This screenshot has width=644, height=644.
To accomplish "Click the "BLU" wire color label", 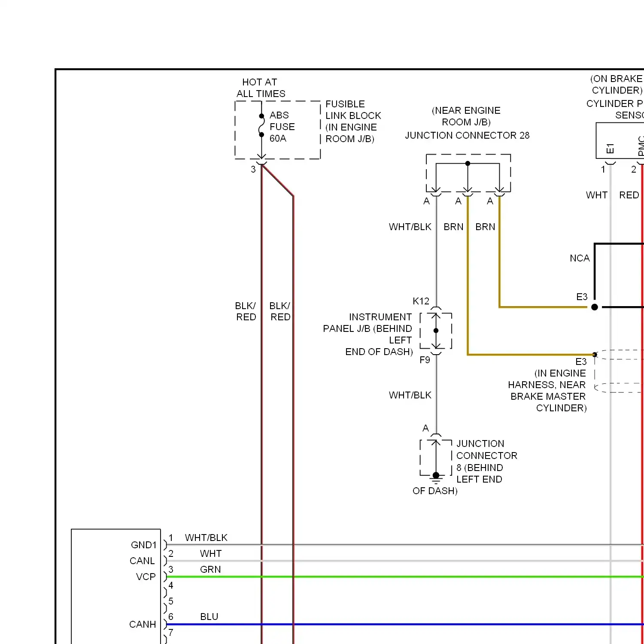I will 209,617.
